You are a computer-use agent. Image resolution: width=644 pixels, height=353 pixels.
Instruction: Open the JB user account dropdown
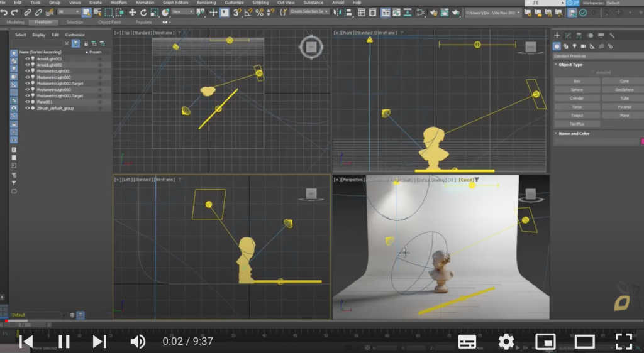click(545, 3)
